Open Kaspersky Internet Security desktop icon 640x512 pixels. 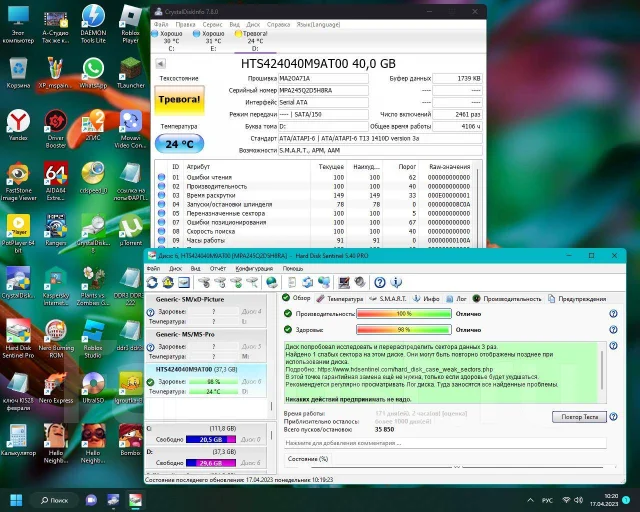tap(56, 286)
